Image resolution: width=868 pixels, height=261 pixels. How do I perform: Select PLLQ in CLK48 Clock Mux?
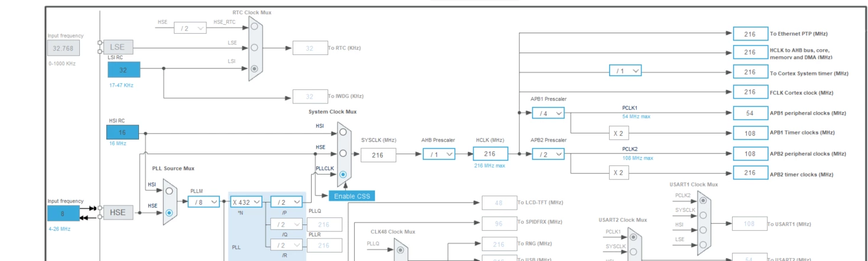click(x=400, y=250)
